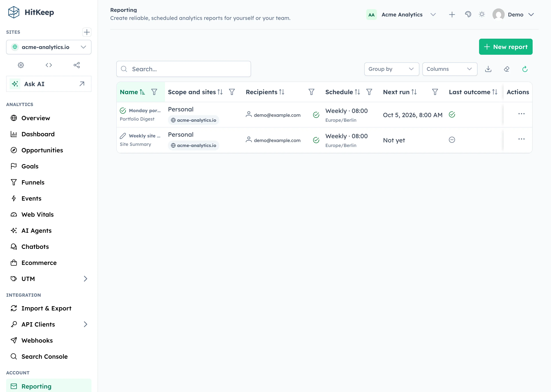
Task: Click the header plus icon beside Acme Analytics
Action: [x=452, y=15]
